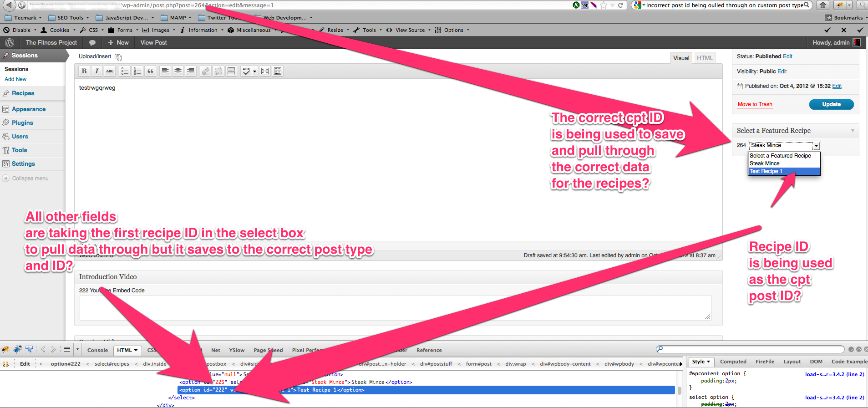Open the Firebug Console tab

[97, 350]
